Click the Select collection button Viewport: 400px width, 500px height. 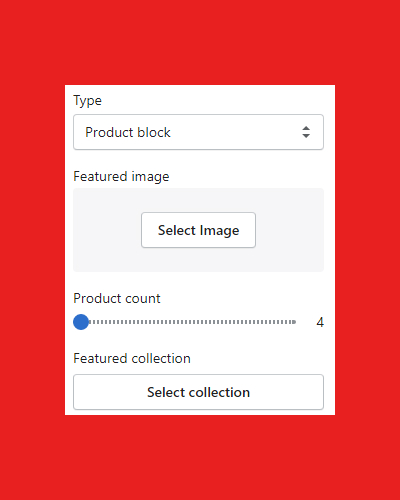click(198, 392)
